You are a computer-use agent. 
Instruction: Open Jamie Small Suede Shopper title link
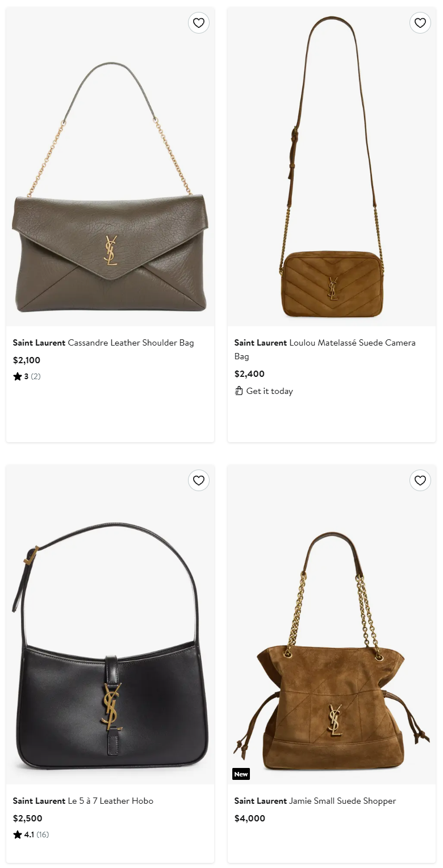click(315, 801)
